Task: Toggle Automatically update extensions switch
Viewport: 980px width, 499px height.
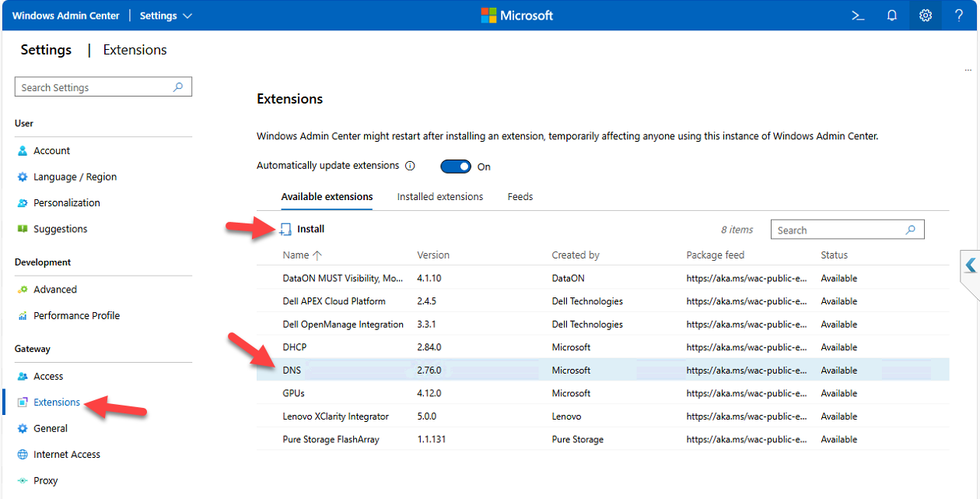Action: tap(456, 167)
